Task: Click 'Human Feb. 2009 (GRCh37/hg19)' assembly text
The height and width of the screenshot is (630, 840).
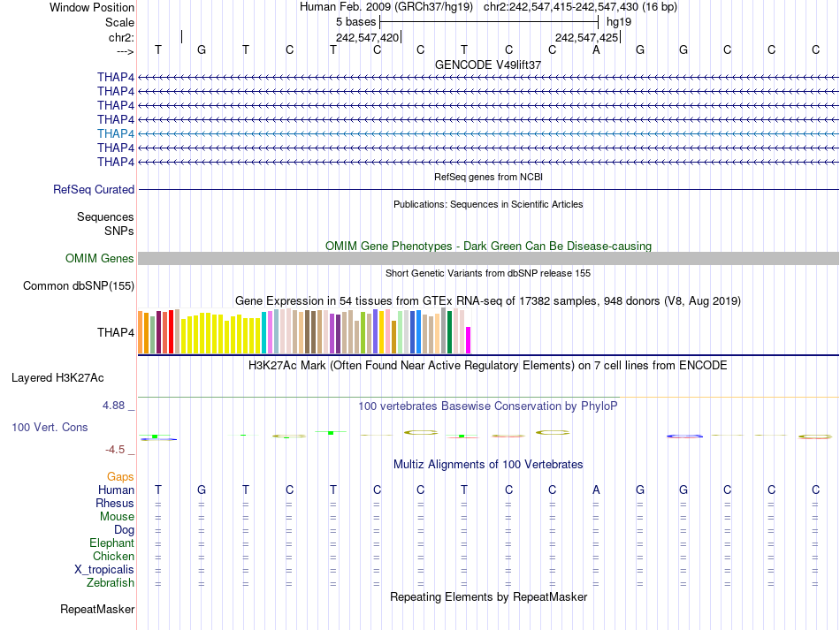Action: tap(386, 7)
